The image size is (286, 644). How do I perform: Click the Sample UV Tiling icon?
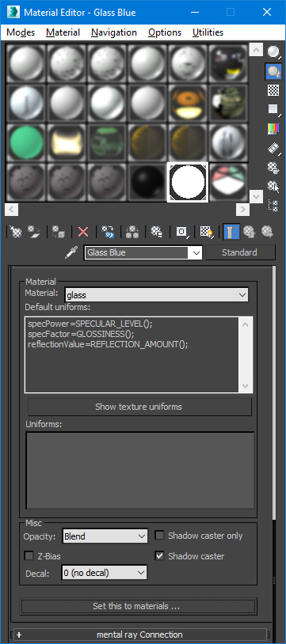273,109
